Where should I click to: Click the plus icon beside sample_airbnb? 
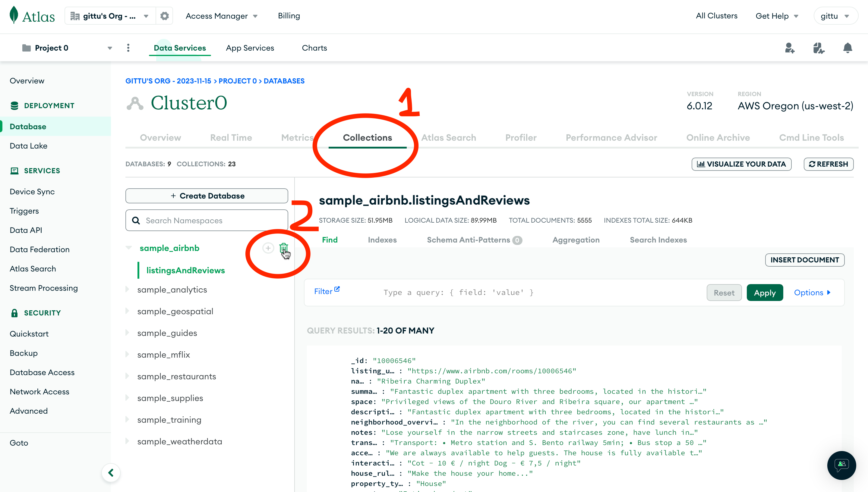coord(268,248)
